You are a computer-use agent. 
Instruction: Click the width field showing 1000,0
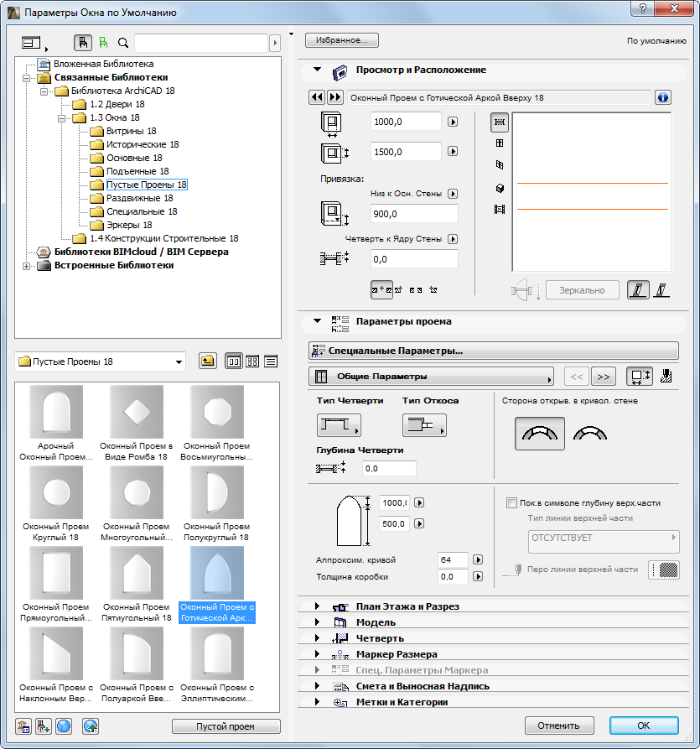(406, 122)
